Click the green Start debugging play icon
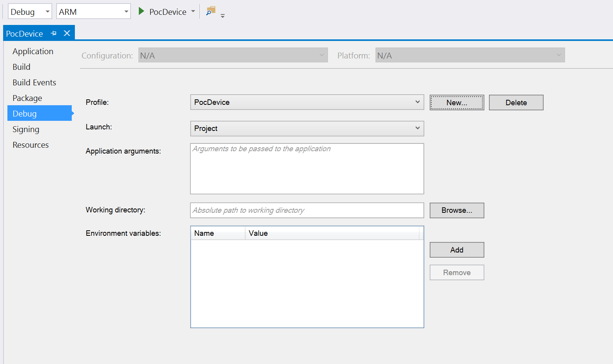613x364 pixels. [x=142, y=12]
